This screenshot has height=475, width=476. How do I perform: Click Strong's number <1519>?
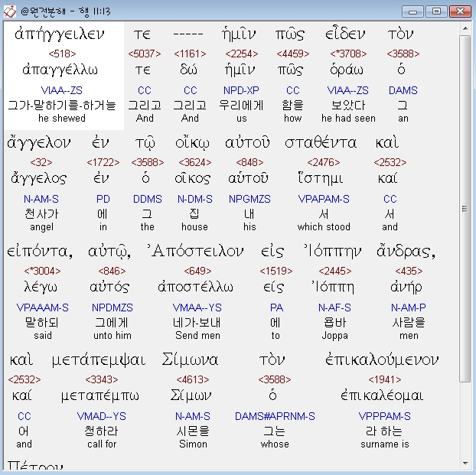[x=276, y=271]
